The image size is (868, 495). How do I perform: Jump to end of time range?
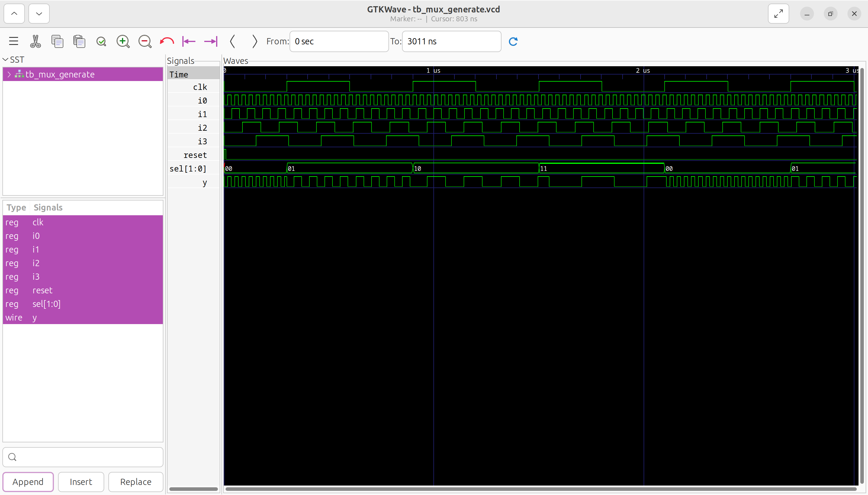tap(210, 41)
